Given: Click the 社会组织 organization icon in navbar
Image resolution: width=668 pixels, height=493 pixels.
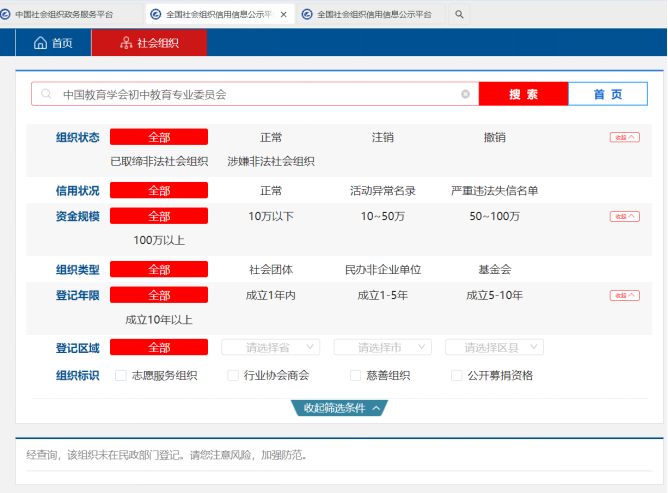Looking at the screenshot, I should pos(125,43).
